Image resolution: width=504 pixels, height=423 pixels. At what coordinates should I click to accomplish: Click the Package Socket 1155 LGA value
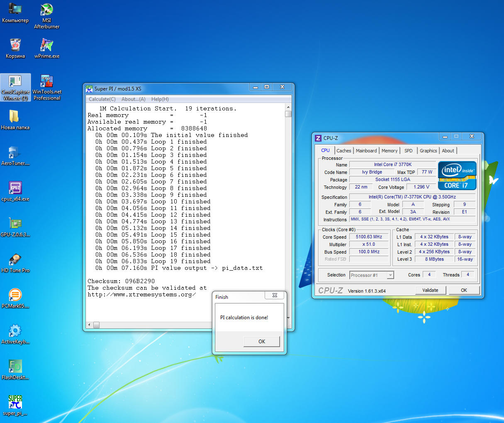coord(393,180)
